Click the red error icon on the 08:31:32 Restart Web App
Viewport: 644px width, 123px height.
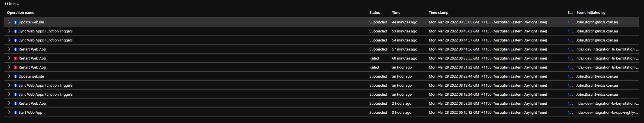pos(16,67)
